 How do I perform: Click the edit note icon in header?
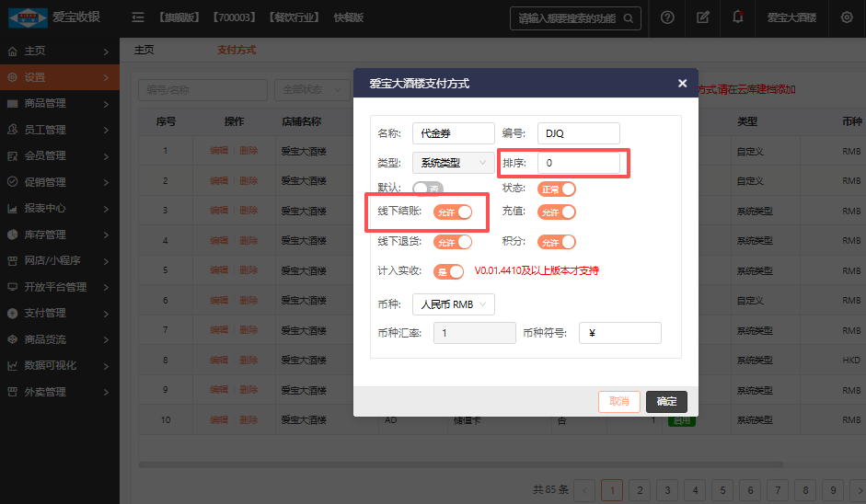(x=703, y=17)
